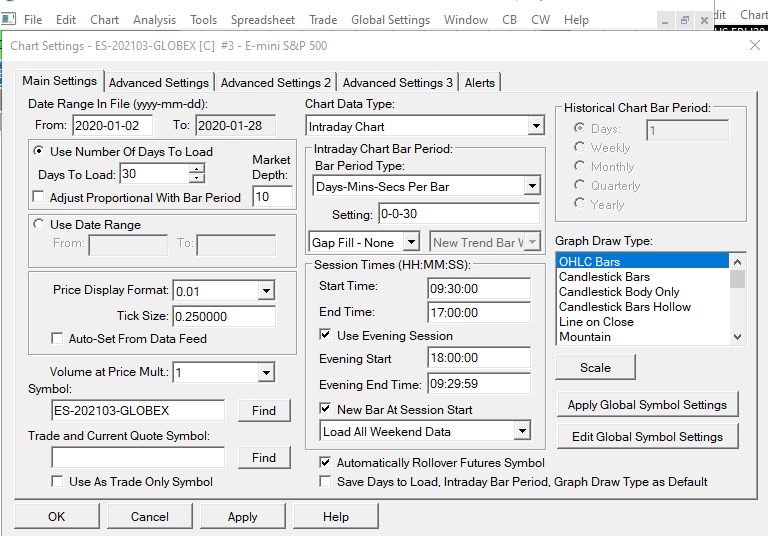Open the Tools menu

coord(203,20)
